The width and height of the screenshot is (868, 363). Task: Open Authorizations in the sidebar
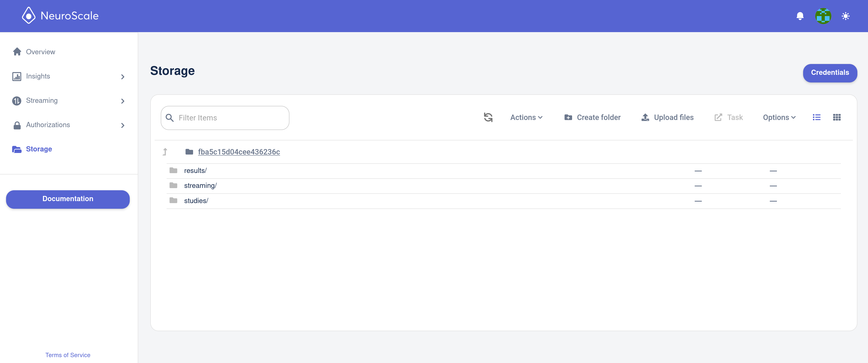click(x=48, y=125)
